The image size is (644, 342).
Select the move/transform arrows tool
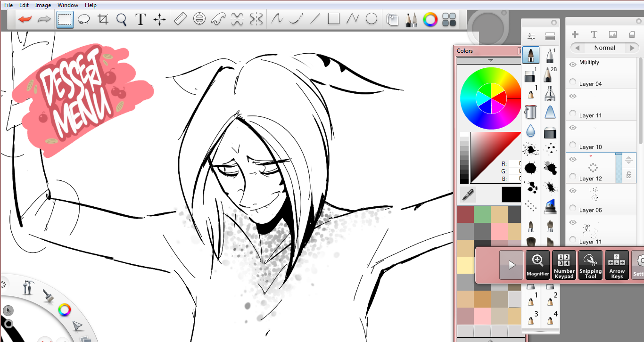point(159,19)
